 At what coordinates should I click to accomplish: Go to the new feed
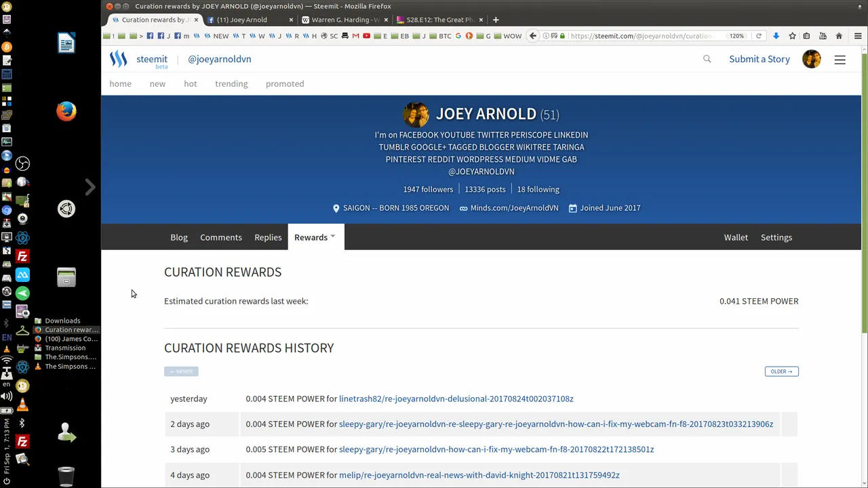click(157, 83)
